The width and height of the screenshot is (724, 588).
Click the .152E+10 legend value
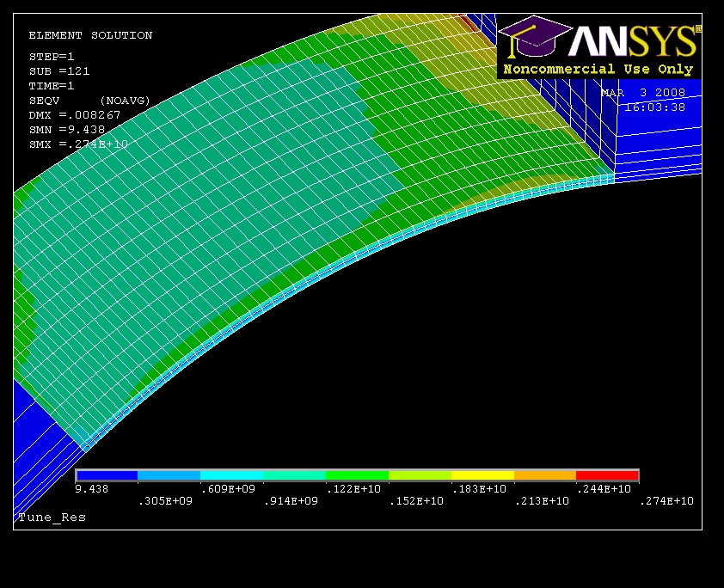416,501
